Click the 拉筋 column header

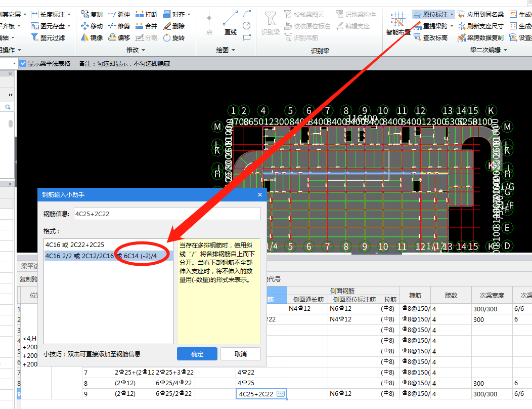(x=390, y=299)
